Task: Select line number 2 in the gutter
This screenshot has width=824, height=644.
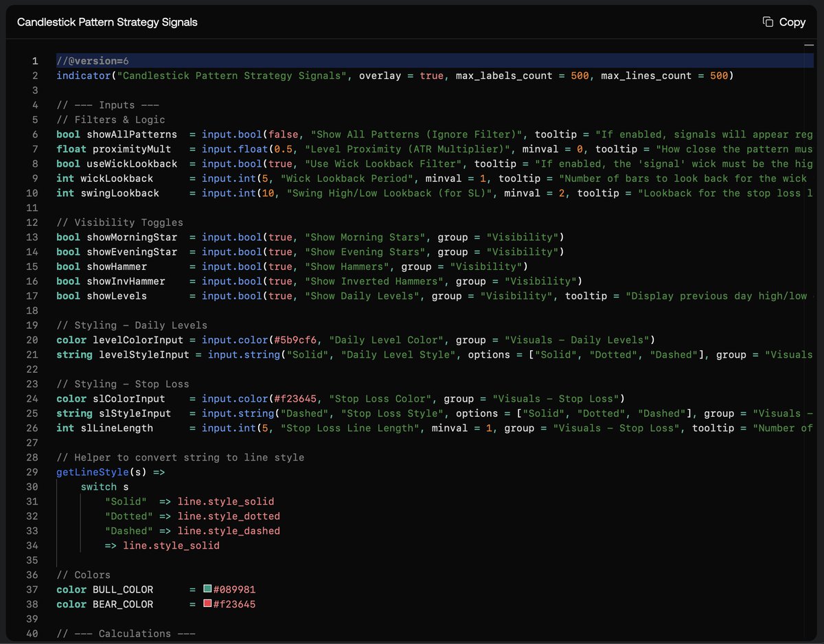Action: tap(34, 76)
